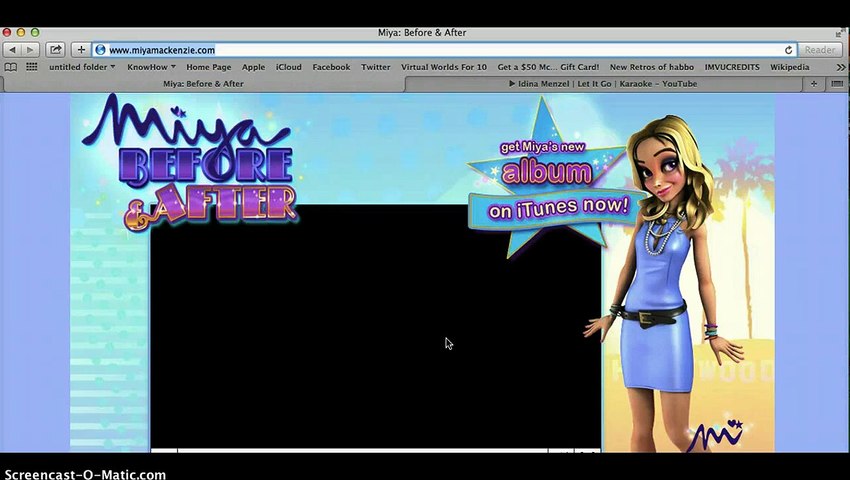The image size is (850, 480).
Task: Click the globe site icon in address bar
Action: (100, 50)
